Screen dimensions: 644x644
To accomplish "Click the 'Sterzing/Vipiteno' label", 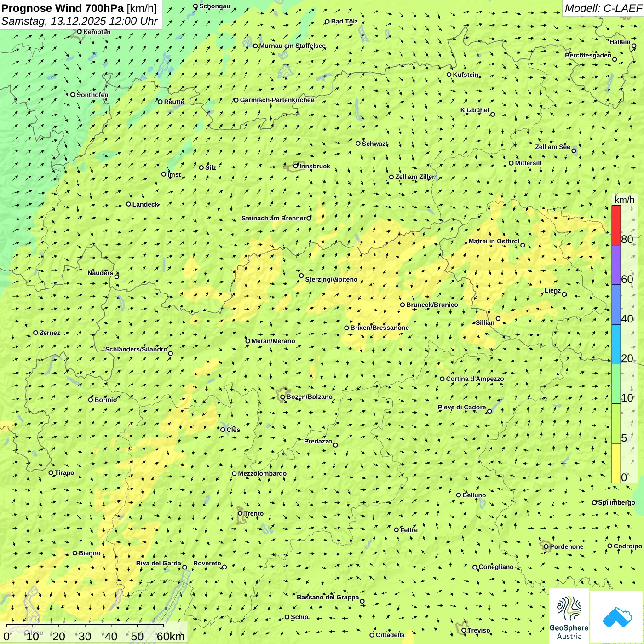I will pyautogui.click(x=331, y=279).
